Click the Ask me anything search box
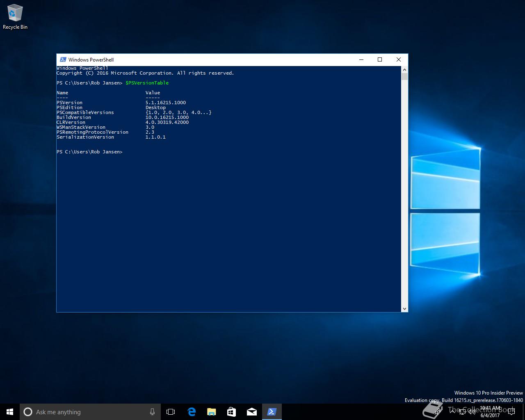Screen dimensions: 525x420 [90, 412]
